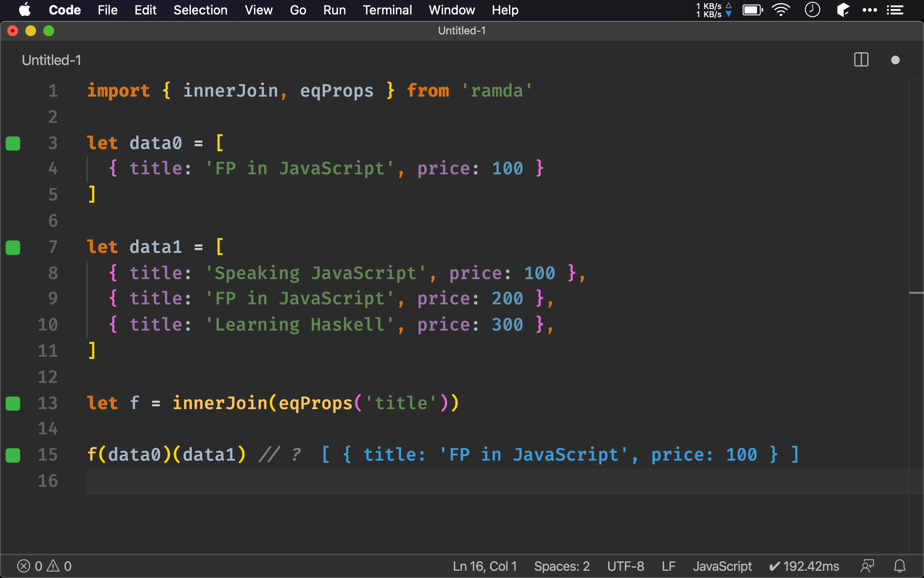Screen dimensions: 924x578
Task: Open the Go menu
Action: [x=298, y=10]
